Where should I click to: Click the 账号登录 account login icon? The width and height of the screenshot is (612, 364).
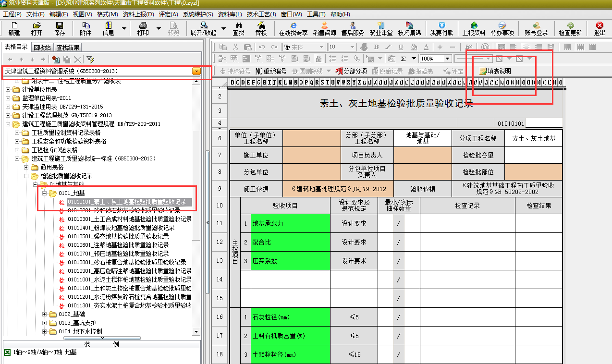536,28
